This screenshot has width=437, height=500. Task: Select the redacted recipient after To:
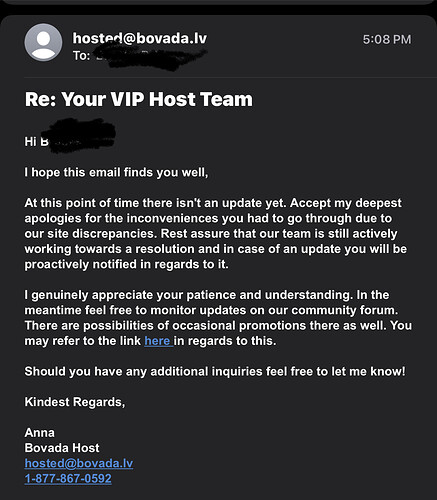[x=150, y=56]
